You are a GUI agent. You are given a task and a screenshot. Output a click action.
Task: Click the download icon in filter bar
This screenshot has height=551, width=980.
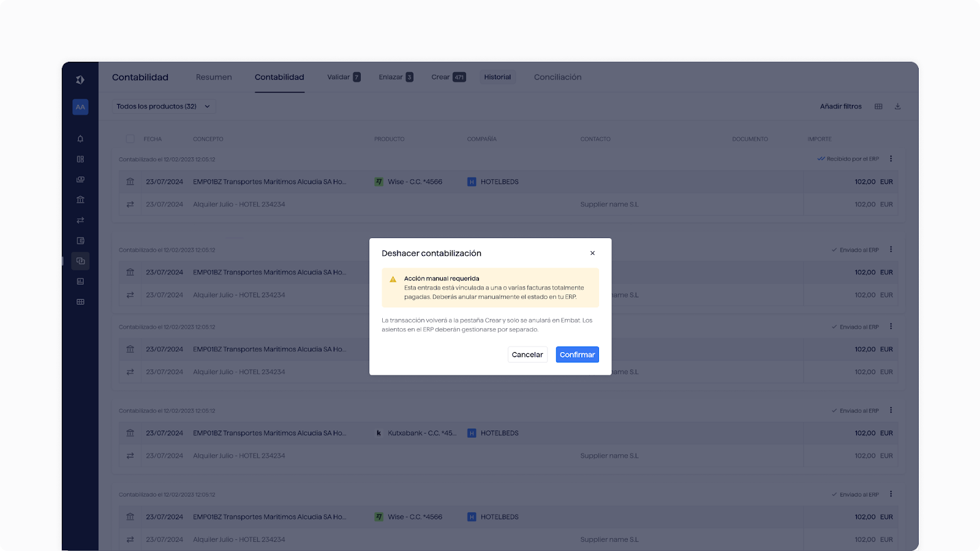(x=897, y=107)
